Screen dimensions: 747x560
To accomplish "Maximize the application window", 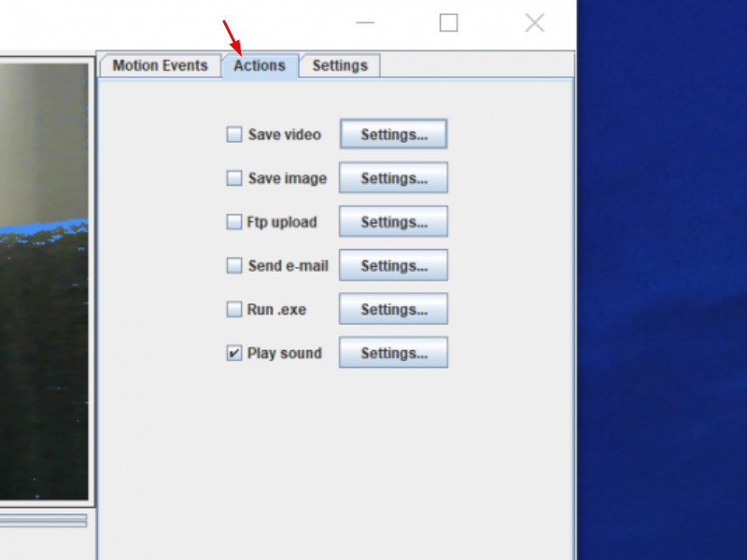I will pos(448,22).
